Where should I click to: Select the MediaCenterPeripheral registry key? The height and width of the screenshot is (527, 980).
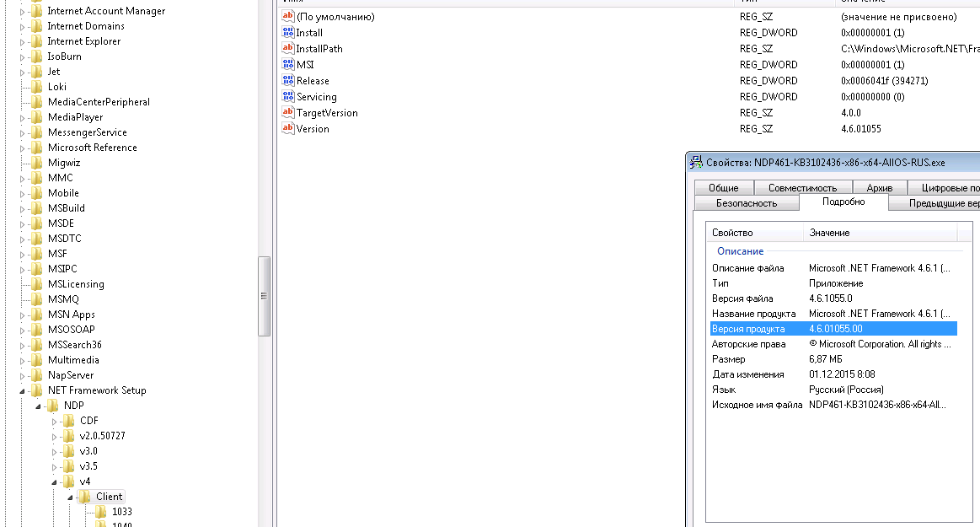(99, 102)
